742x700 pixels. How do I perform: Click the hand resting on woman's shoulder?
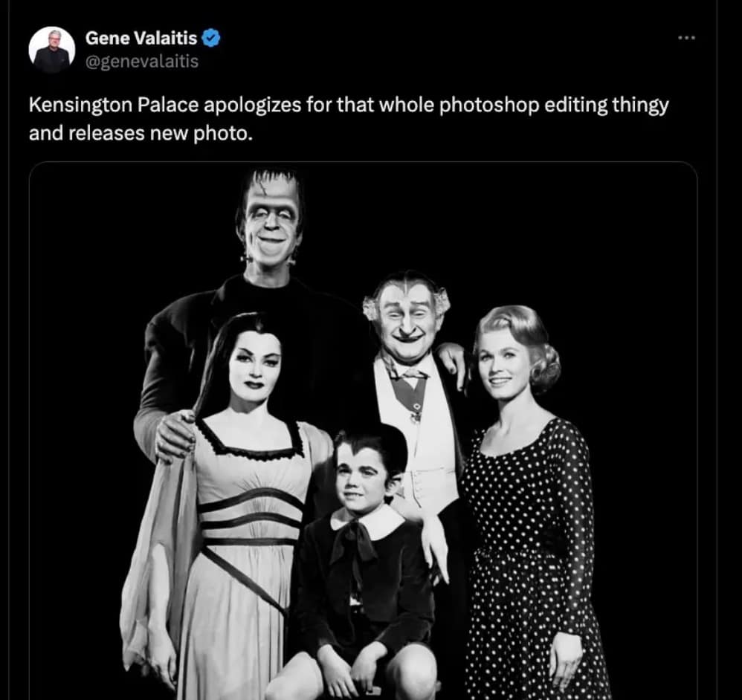175,435
